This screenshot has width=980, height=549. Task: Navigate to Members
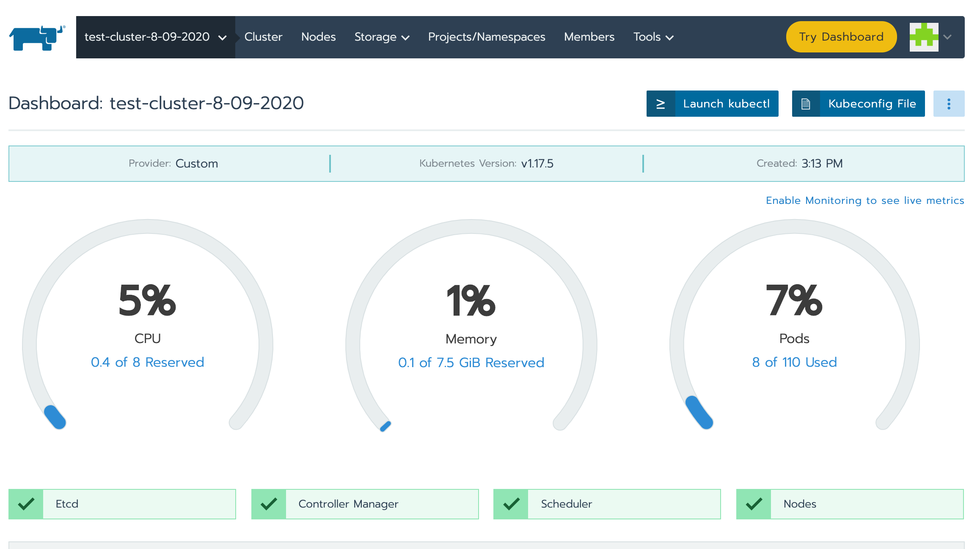point(589,37)
